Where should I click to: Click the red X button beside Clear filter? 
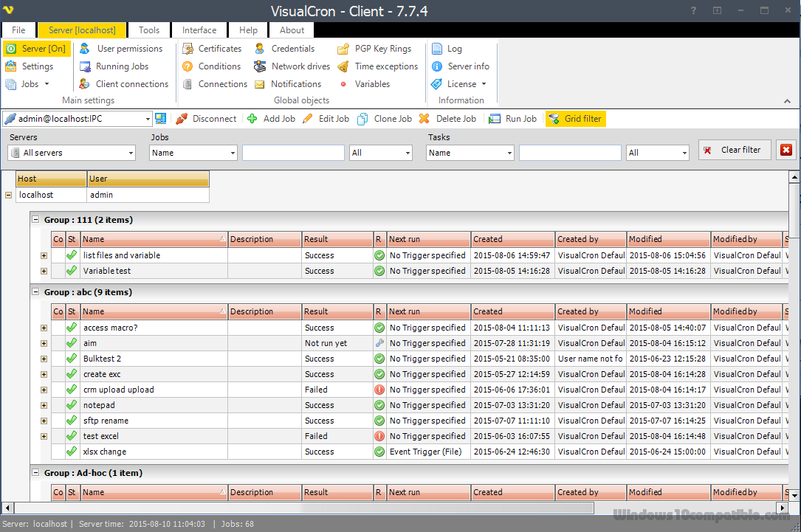[785, 150]
